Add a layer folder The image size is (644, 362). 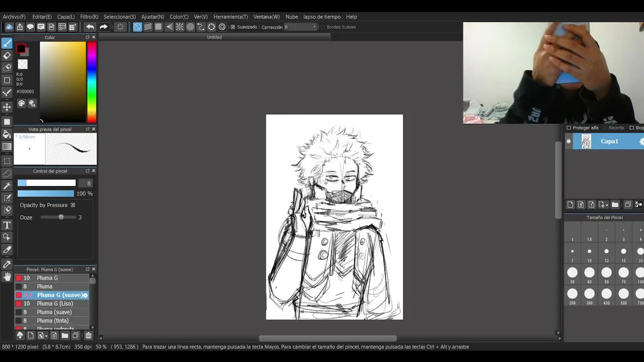click(x=615, y=205)
